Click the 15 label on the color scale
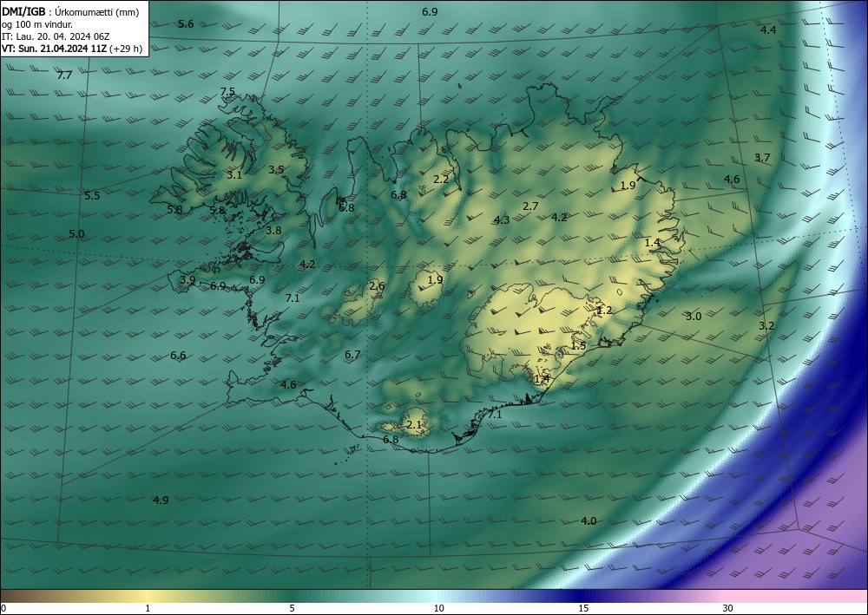 [583, 608]
